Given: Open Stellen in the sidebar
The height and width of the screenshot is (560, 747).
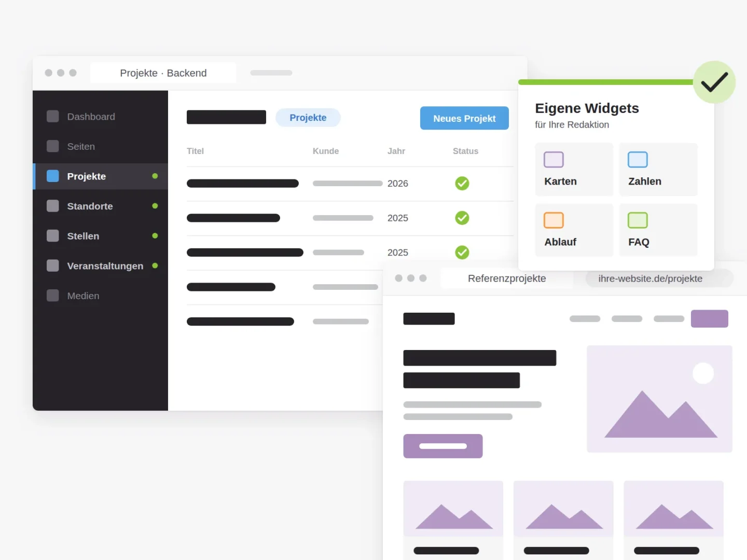Looking at the screenshot, I should pos(101,236).
